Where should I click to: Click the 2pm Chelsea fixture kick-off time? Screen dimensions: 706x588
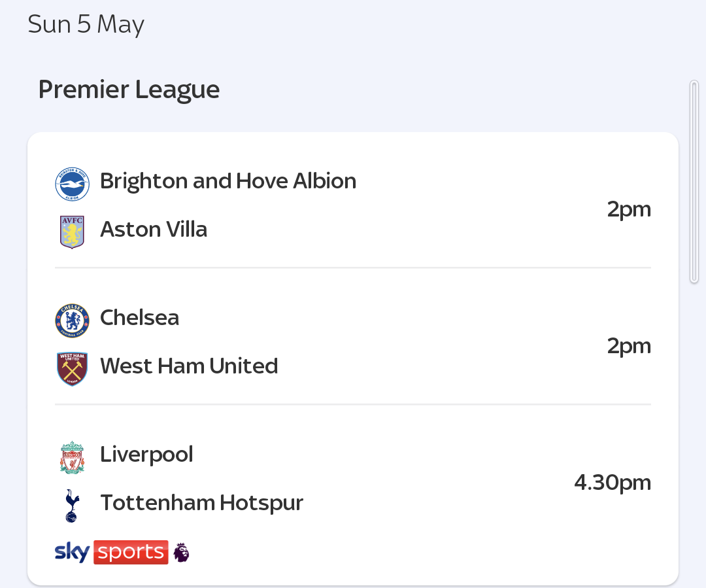click(x=629, y=347)
